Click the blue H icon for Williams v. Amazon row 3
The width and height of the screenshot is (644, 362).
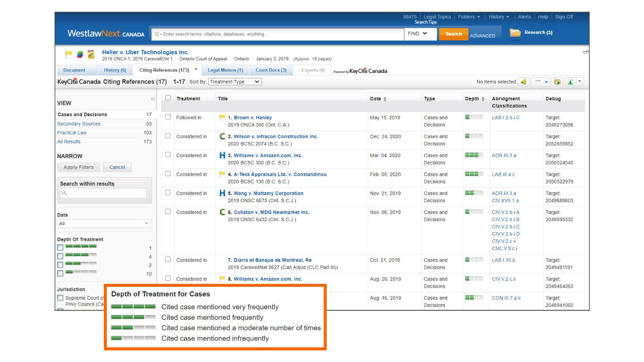click(222, 155)
